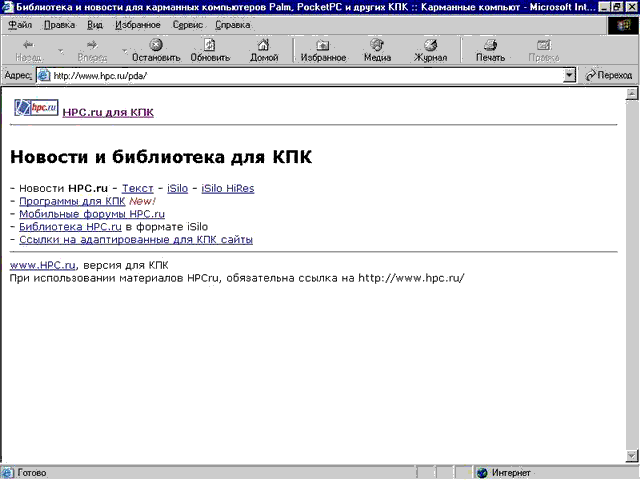
Task: Click the address field URL text
Action: click(100, 76)
